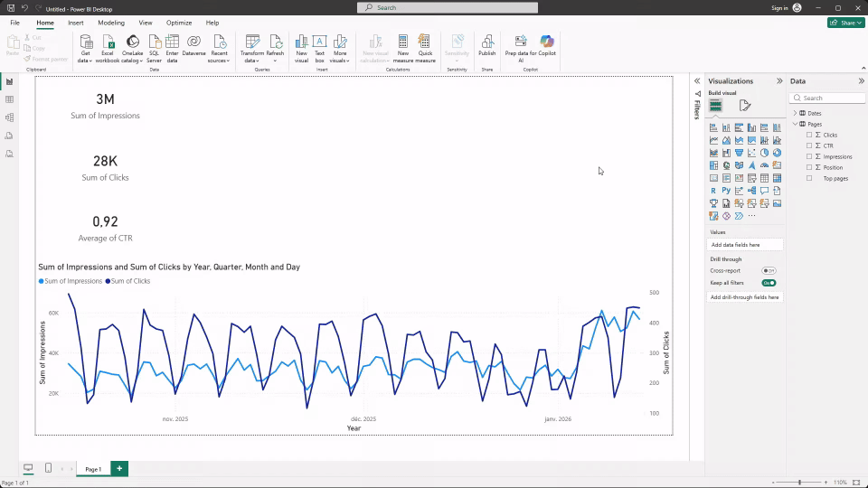Check the Top pages field checkbox
The image size is (868, 488).
(x=809, y=178)
